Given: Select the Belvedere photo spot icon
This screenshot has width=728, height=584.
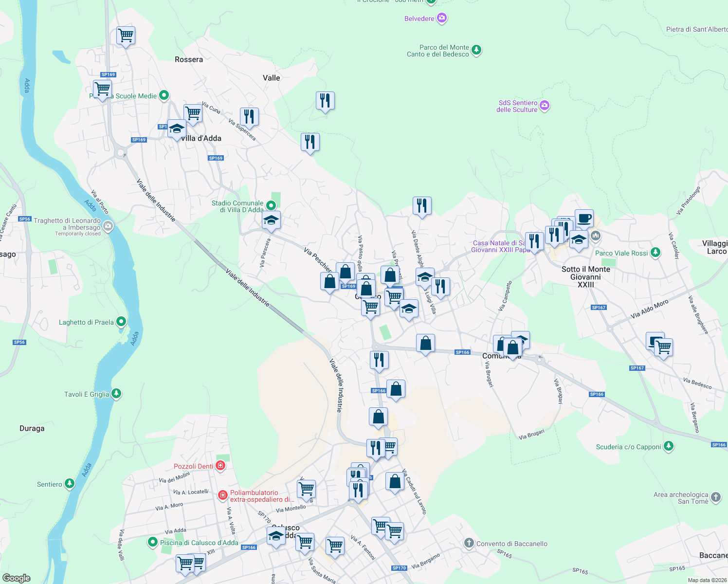Looking at the screenshot, I should click(x=441, y=18).
